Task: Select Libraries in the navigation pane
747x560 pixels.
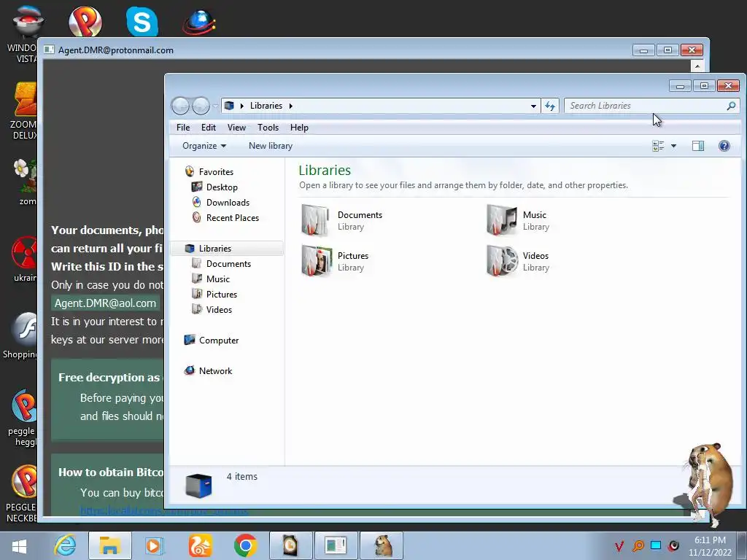Action: 228,249
